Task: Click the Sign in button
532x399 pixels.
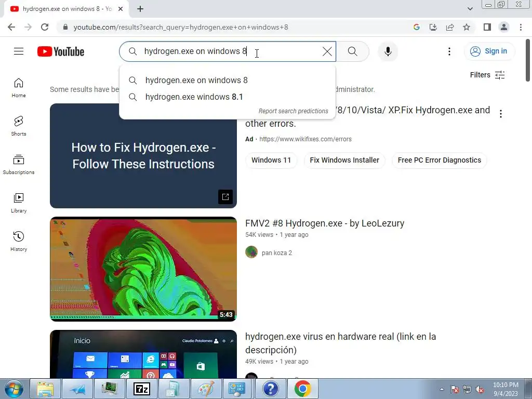Action: (489, 51)
